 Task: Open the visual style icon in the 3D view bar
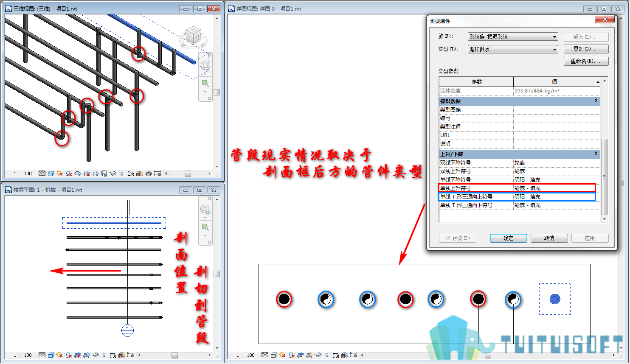tap(51, 174)
